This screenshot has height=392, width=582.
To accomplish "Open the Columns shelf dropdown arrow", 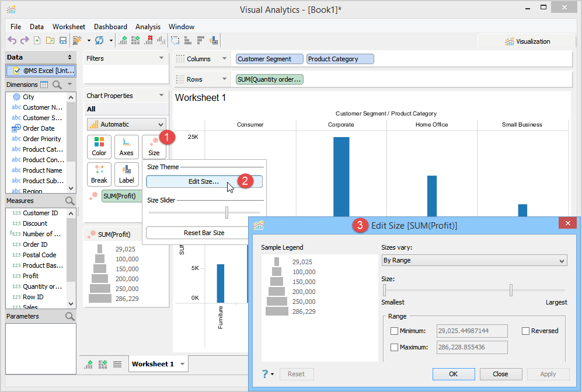I will click(224, 58).
